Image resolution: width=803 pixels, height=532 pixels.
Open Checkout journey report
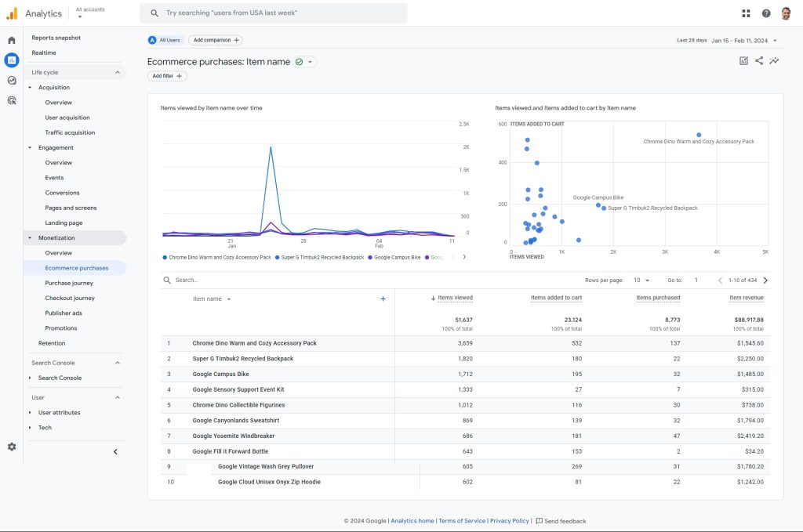pos(70,299)
